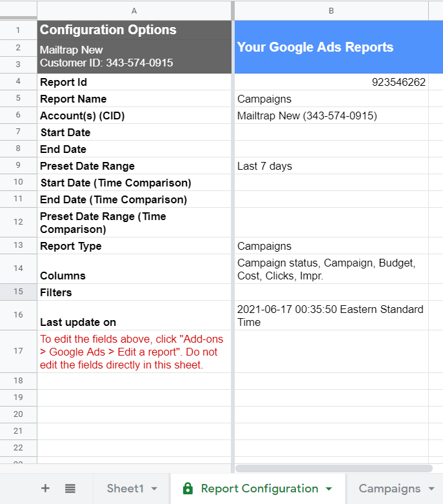Select the "Preset Date Range (Time Comparison)" cell
The image size is (443, 504).
coord(134,223)
